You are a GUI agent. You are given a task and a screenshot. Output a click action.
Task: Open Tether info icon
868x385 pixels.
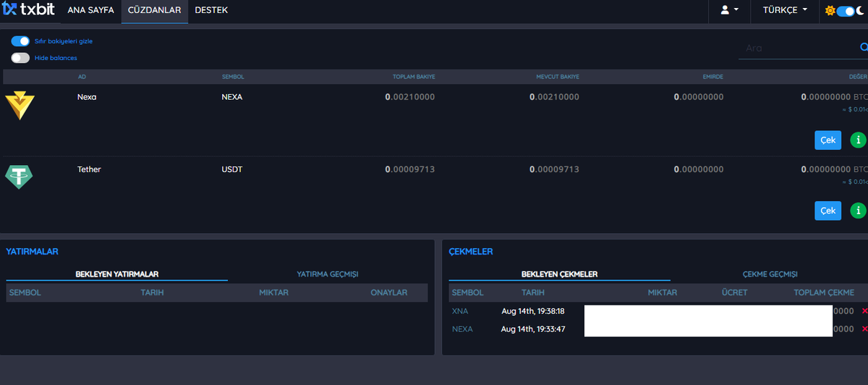click(x=858, y=211)
